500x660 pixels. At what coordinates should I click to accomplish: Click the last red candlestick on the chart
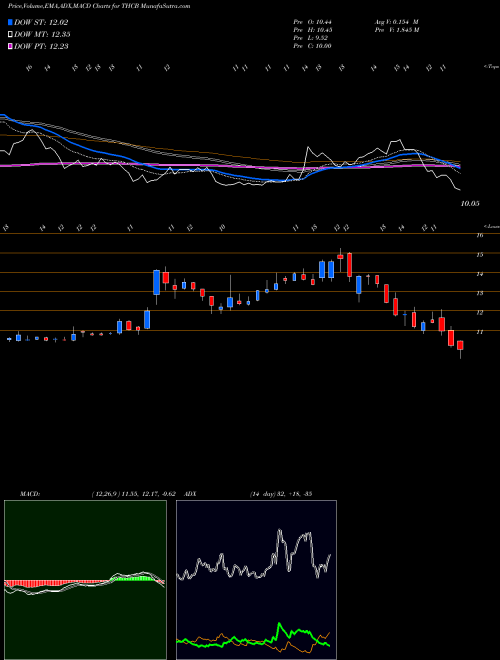pyautogui.click(x=460, y=345)
